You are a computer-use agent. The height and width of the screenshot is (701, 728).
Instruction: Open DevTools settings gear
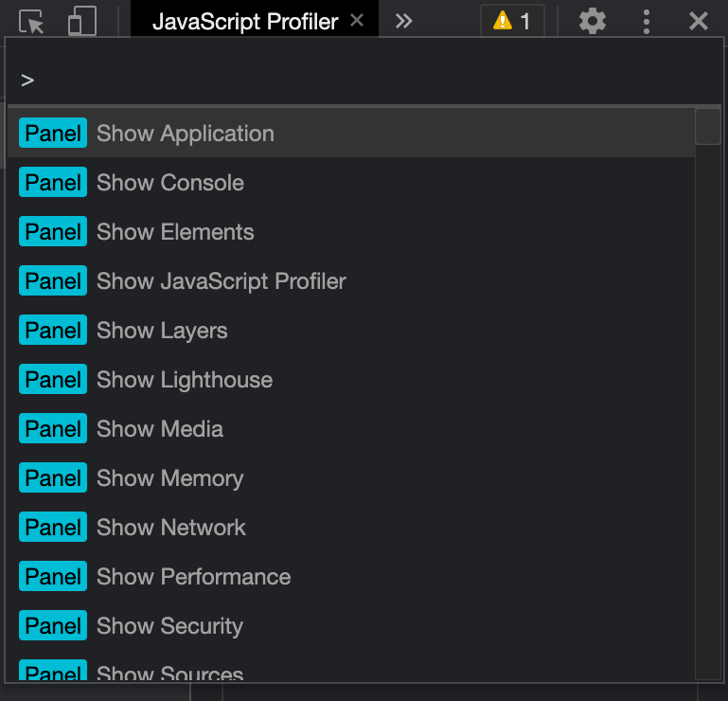point(592,22)
